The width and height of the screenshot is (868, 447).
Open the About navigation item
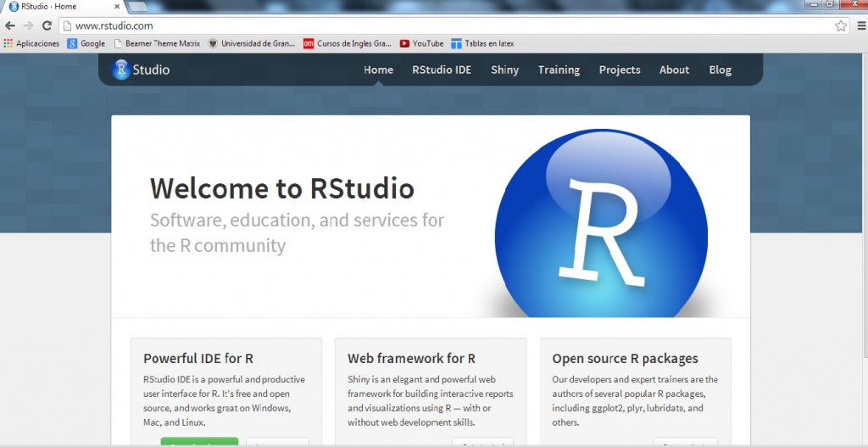point(674,70)
